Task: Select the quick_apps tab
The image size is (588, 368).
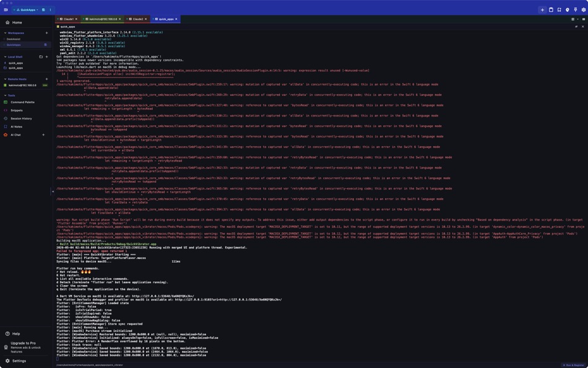Action: (x=166, y=19)
